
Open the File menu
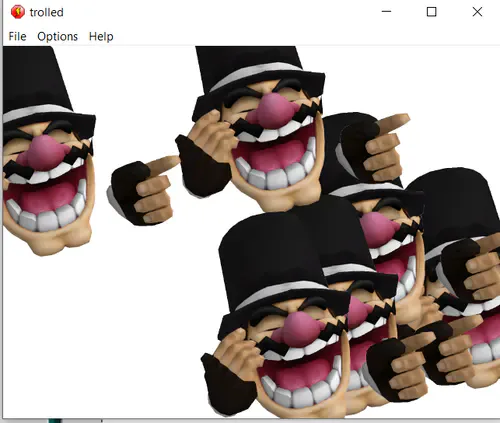pyautogui.click(x=17, y=36)
